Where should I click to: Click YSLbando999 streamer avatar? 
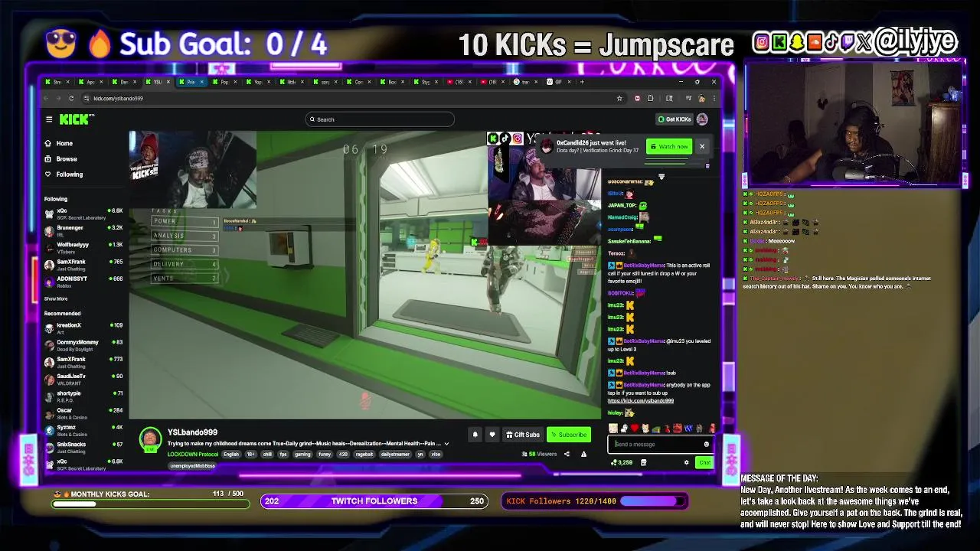(150, 439)
